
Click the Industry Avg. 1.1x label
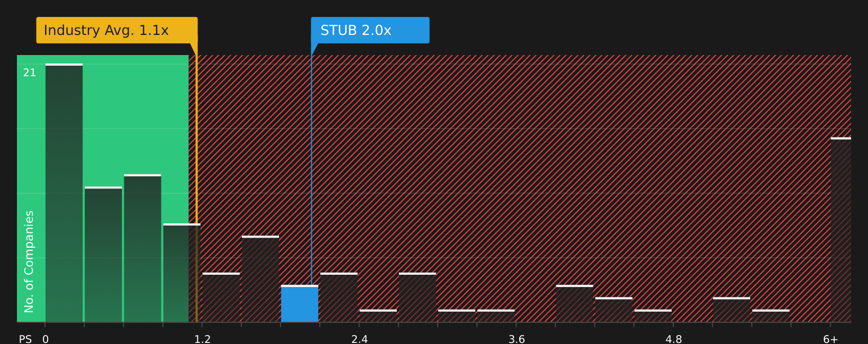[117, 30]
